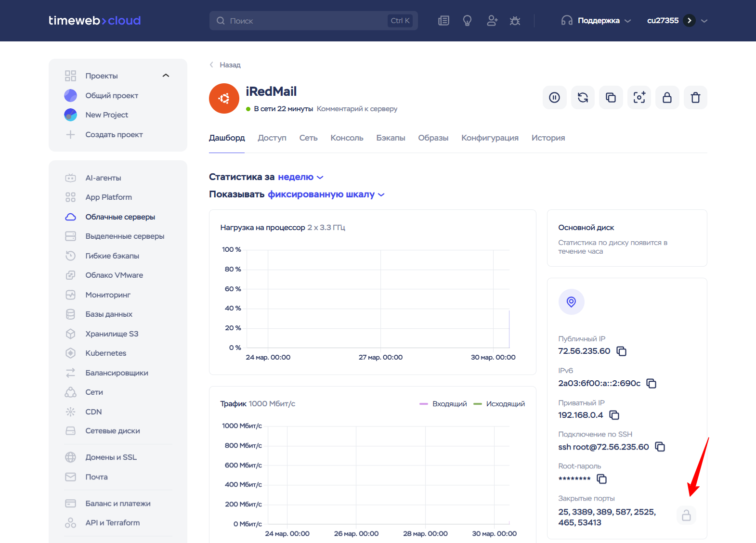The width and height of the screenshot is (756, 543).
Task: Click the padlock beside closed ports
Action: click(686, 516)
